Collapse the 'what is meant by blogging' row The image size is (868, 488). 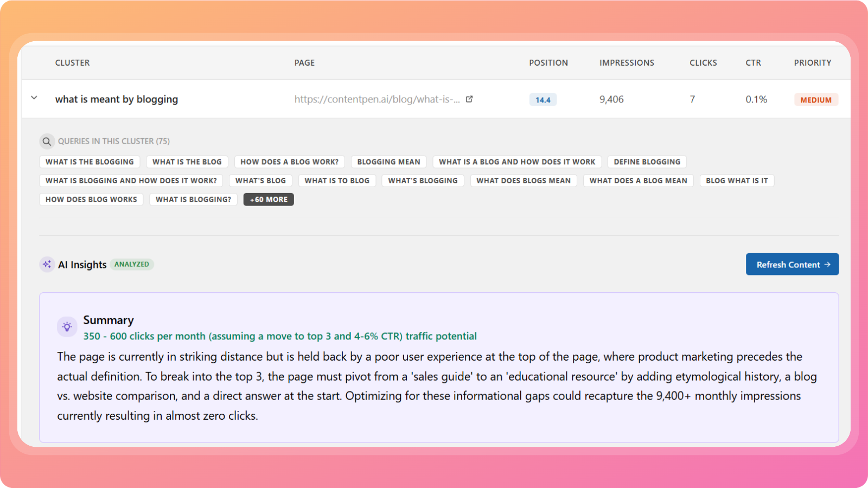(x=34, y=98)
